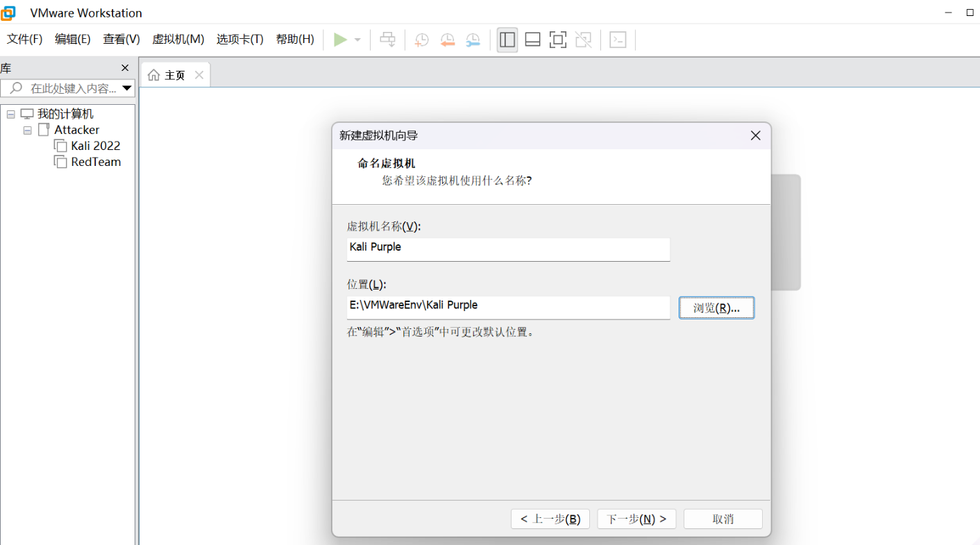
Task: Select the RedTeam virtual machine
Action: [96, 162]
